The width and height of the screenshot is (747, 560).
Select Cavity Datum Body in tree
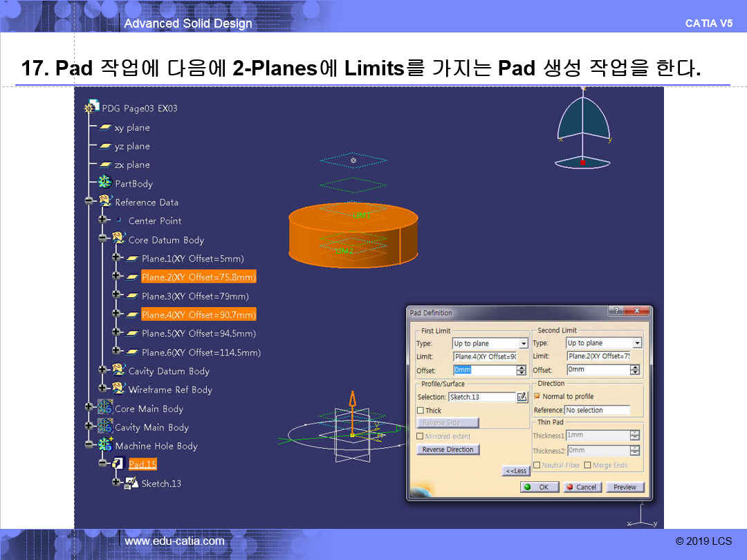[x=169, y=371]
